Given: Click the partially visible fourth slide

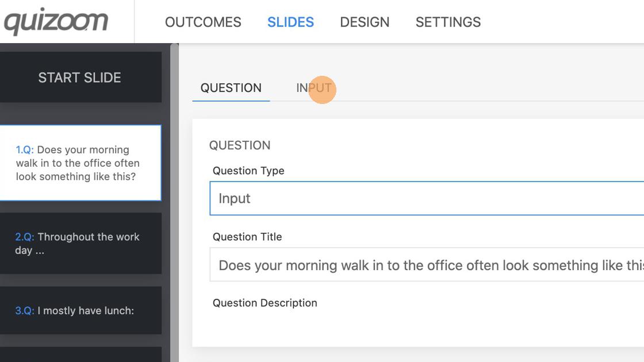Looking at the screenshot, I should (79, 355).
